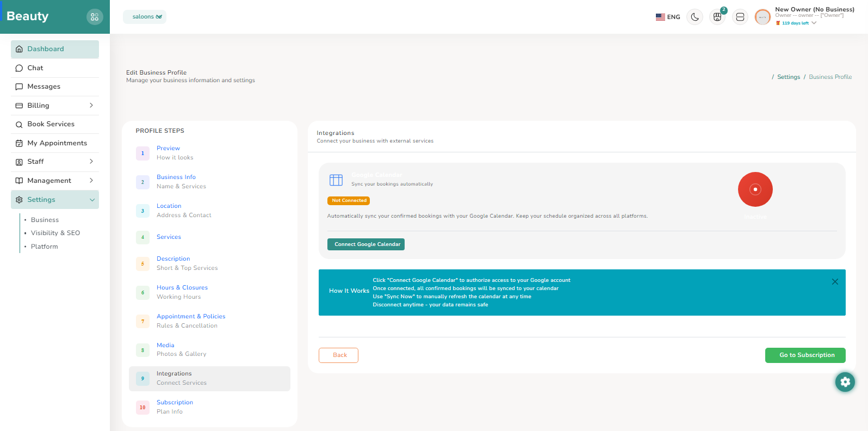Viewport: 868px width, 431px height.
Task: Go to step 6 Hours & Closures
Action: 209,292
